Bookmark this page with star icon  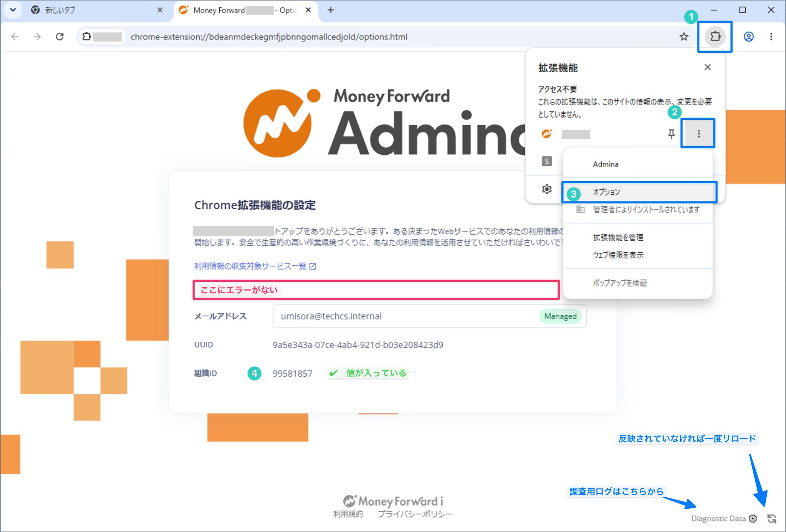[684, 37]
